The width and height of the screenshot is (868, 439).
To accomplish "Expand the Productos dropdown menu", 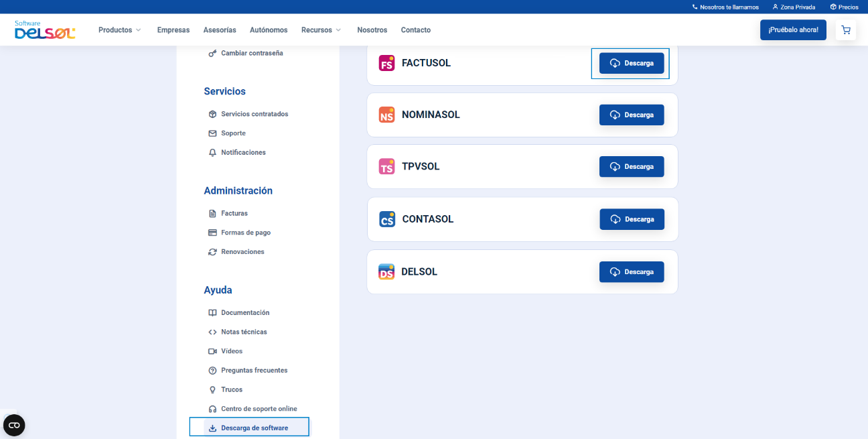I will pyautogui.click(x=119, y=29).
